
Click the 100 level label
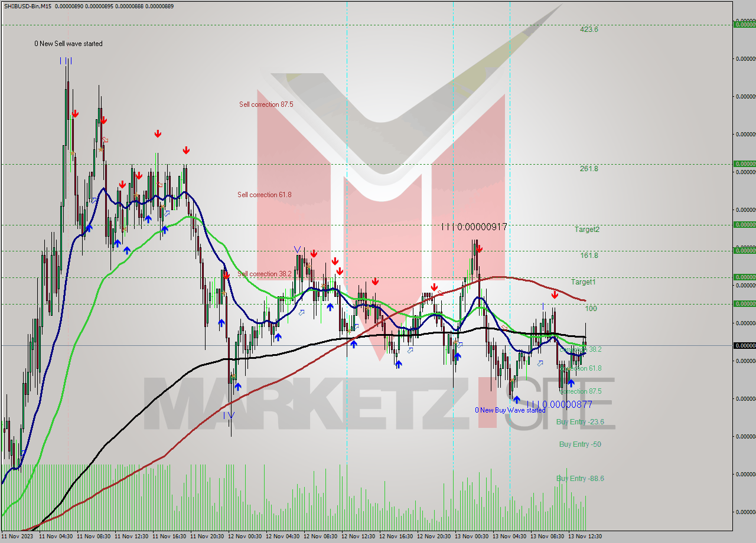click(591, 309)
